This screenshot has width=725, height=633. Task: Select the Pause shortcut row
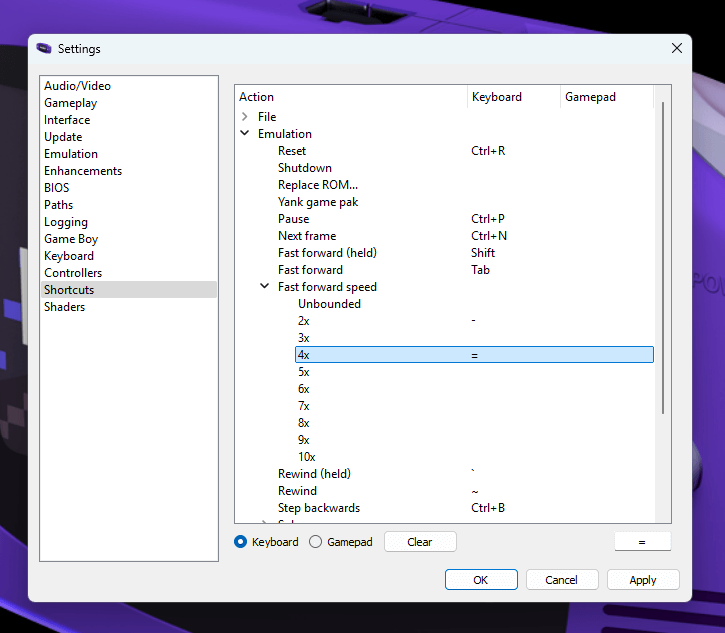pos(293,219)
